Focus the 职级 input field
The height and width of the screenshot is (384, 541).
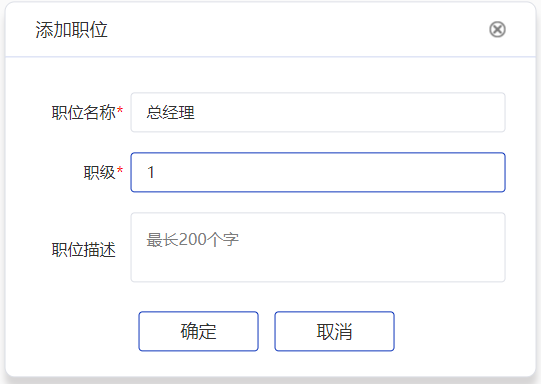[318, 172]
